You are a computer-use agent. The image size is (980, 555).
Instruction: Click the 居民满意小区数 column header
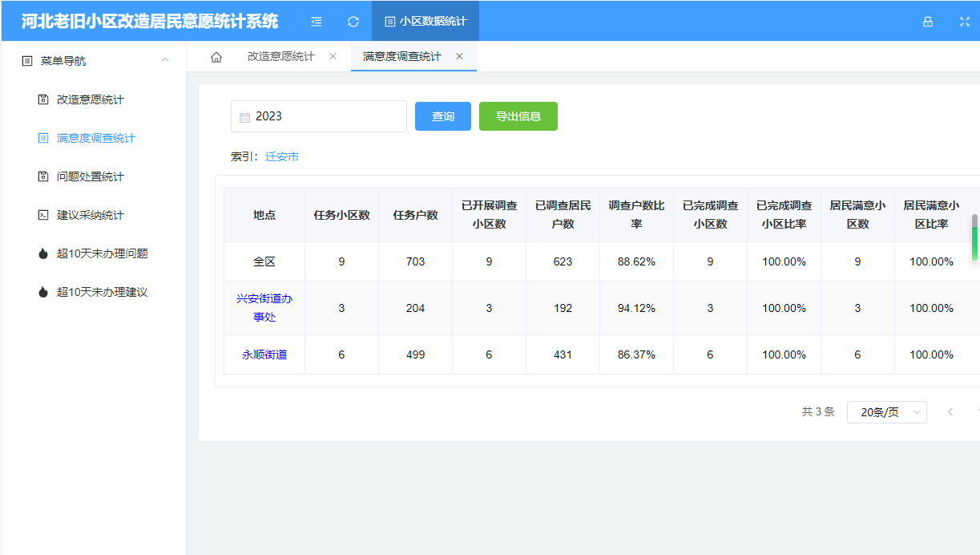(x=857, y=215)
